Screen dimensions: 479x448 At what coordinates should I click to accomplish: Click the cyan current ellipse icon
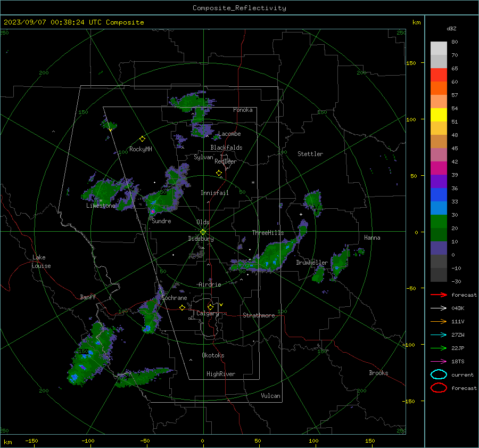[439, 374]
